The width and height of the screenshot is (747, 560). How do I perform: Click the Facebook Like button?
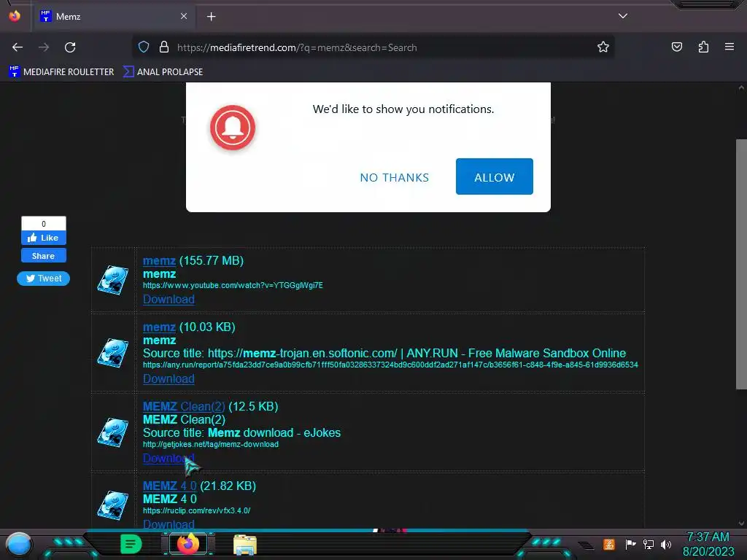(43, 238)
